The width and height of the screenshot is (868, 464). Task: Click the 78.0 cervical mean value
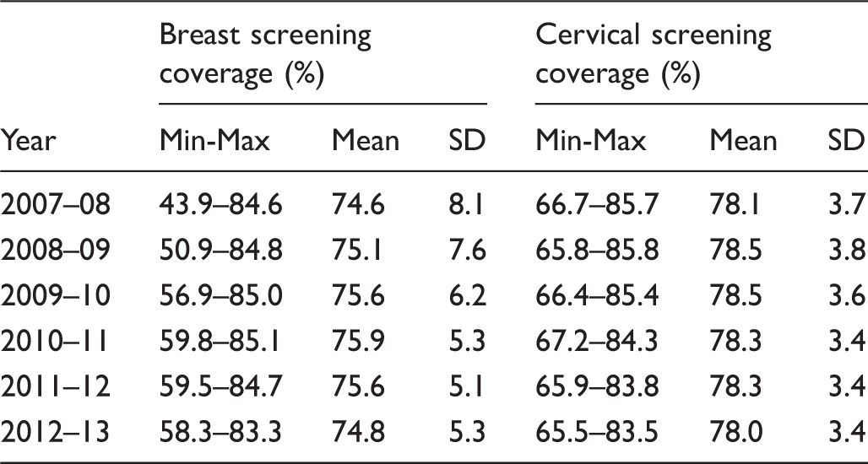(x=736, y=431)
